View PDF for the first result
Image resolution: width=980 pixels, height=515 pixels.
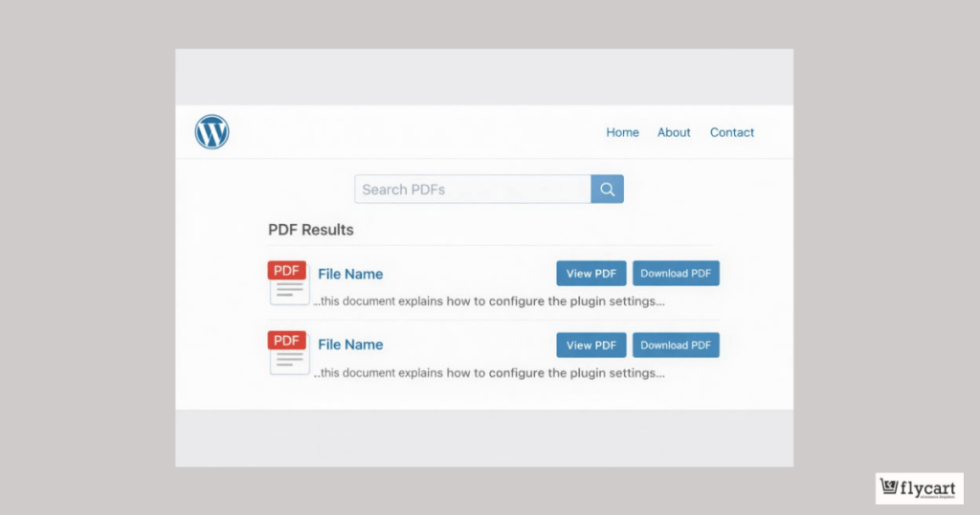coord(591,273)
